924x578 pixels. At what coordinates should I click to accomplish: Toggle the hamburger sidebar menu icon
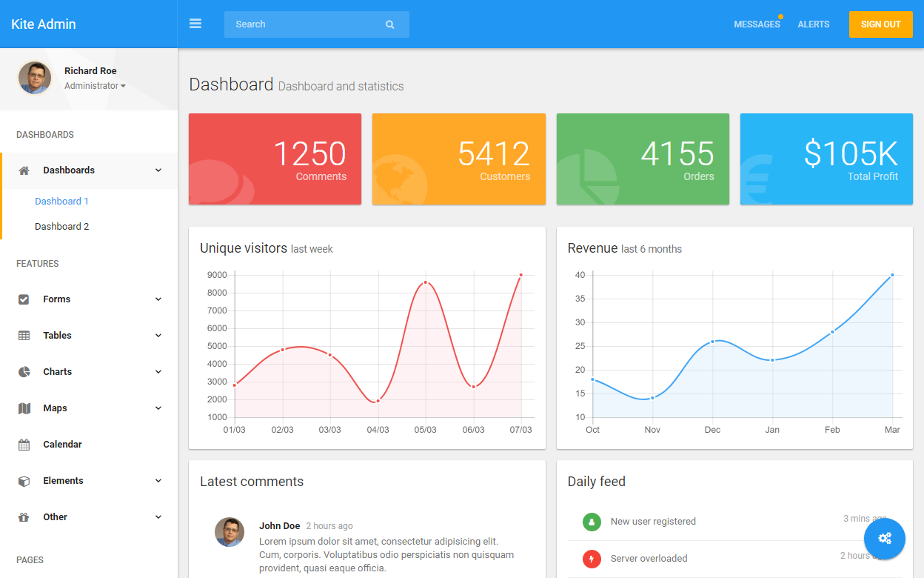pyautogui.click(x=195, y=24)
